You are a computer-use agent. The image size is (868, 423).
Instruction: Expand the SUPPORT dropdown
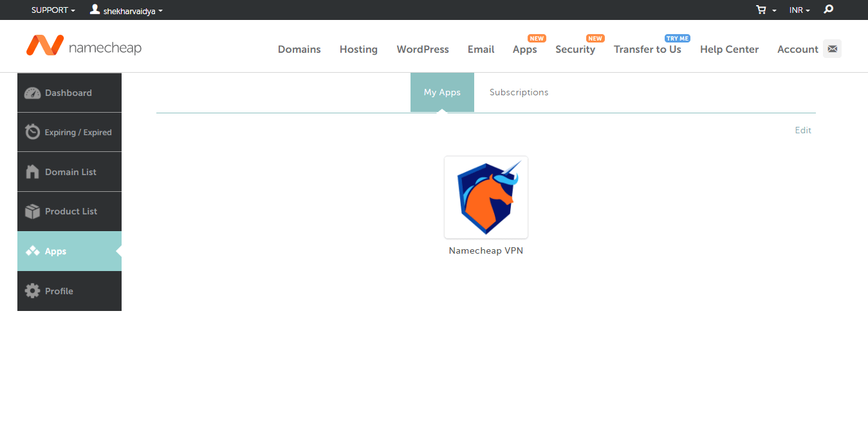53,10
